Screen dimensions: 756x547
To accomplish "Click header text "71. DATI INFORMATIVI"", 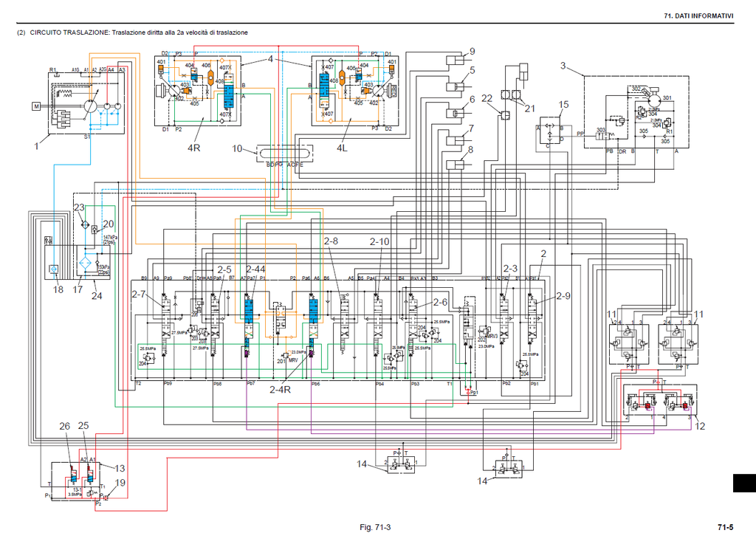I will pos(698,16).
